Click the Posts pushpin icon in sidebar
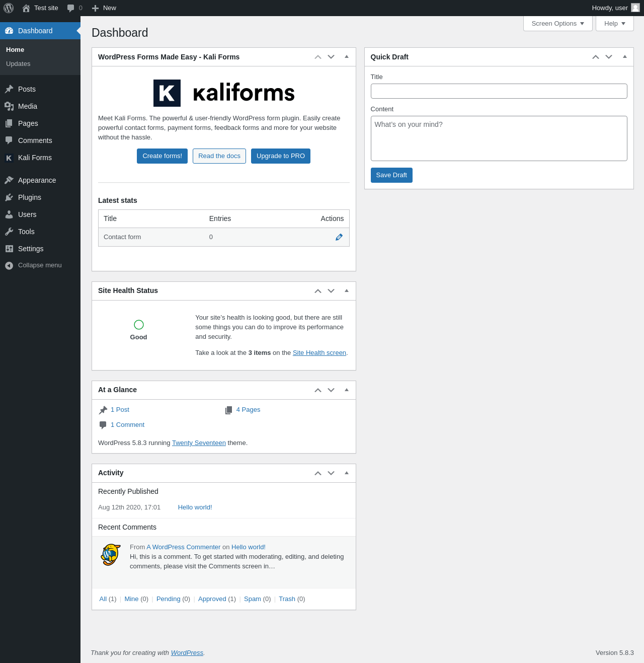This screenshot has height=663, width=644. (x=9, y=89)
